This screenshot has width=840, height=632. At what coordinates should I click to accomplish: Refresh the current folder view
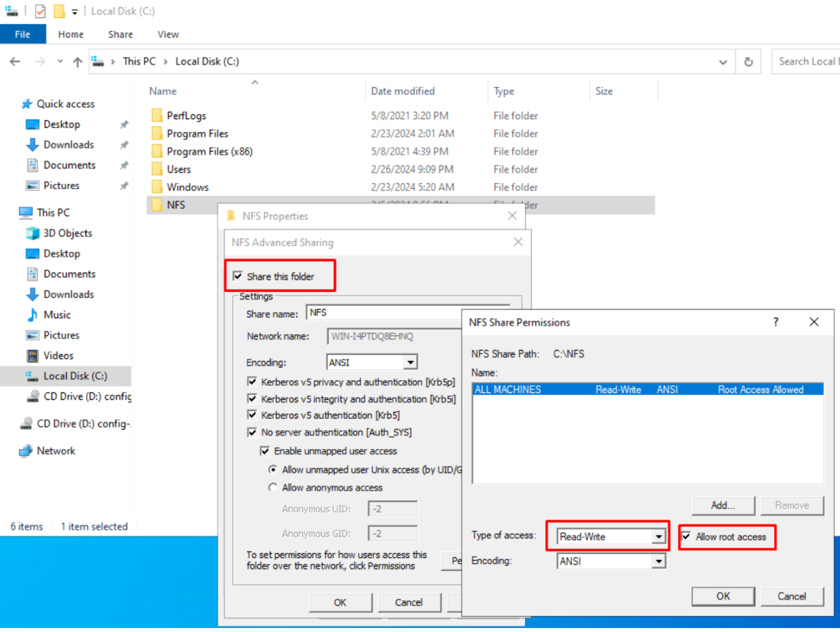(747, 61)
